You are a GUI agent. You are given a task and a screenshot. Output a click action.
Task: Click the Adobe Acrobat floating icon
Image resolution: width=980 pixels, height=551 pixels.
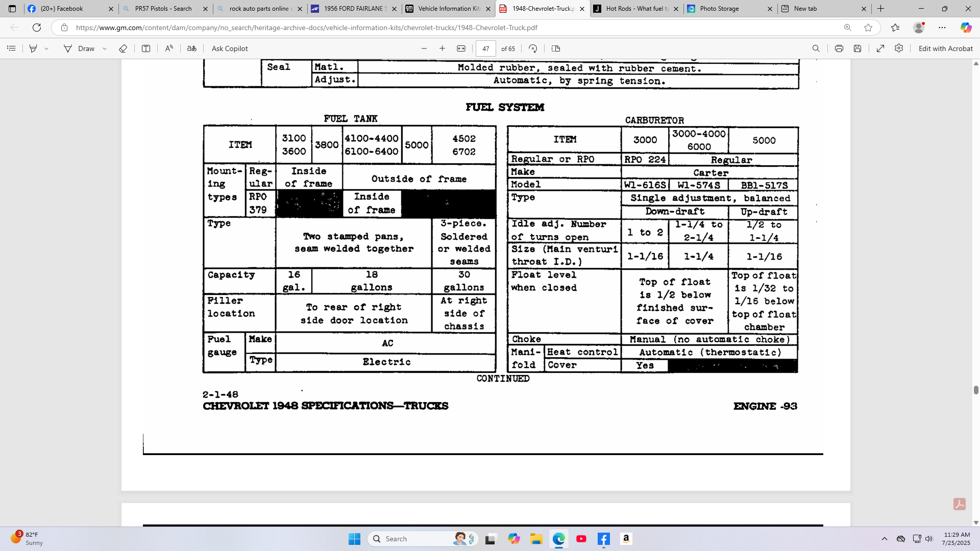click(960, 504)
